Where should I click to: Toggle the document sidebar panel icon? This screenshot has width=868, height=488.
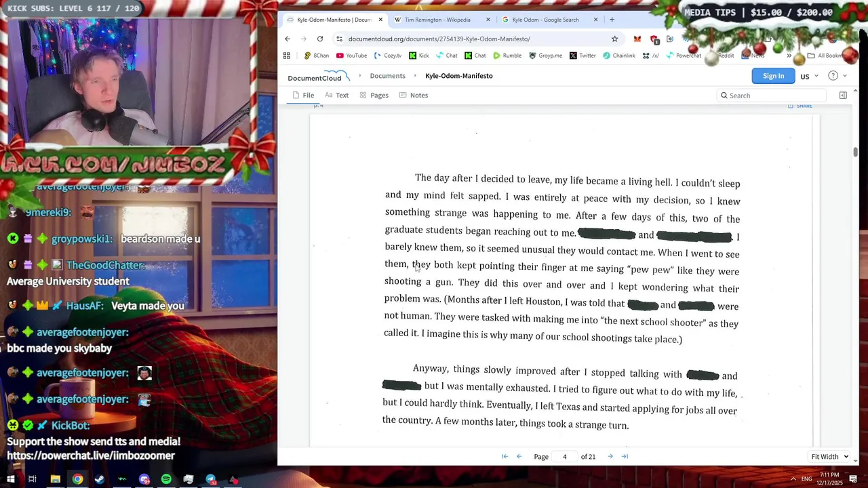(843, 96)
